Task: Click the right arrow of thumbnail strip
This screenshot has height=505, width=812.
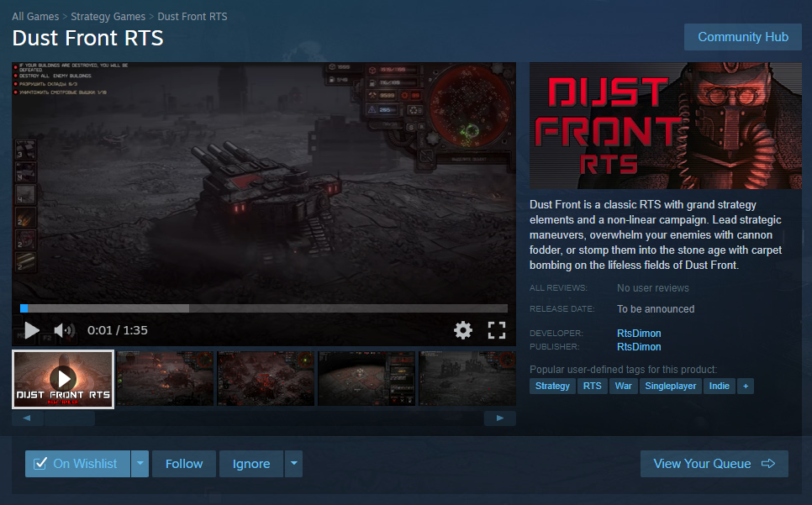Action: point(500,418)
